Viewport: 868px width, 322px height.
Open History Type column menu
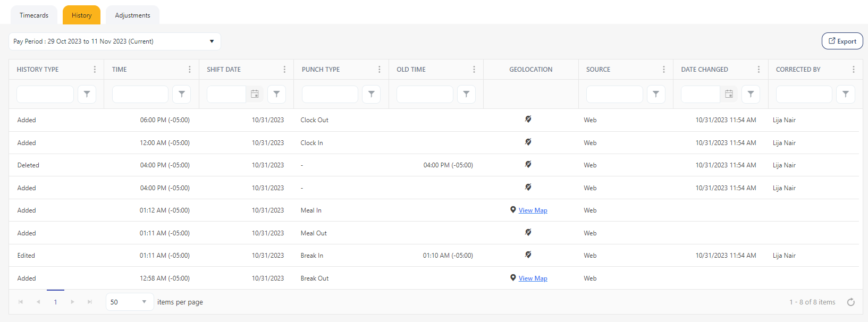95,70
